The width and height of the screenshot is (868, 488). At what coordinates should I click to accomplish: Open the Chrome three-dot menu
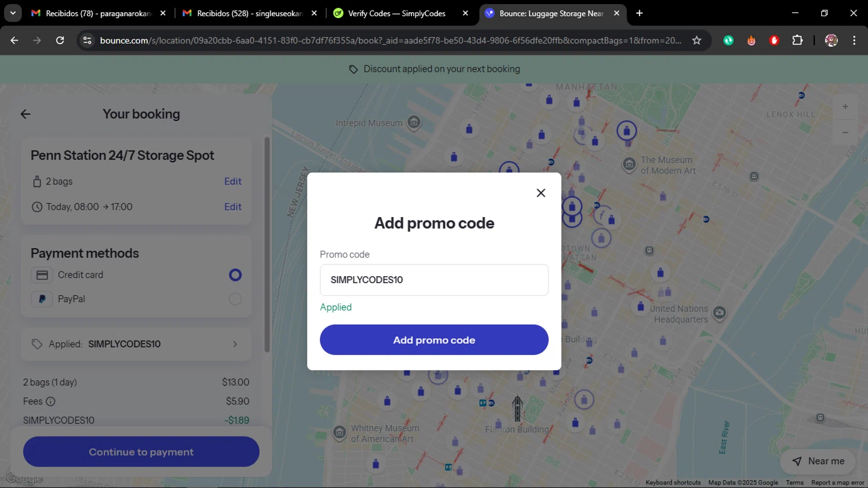[854, 41]
